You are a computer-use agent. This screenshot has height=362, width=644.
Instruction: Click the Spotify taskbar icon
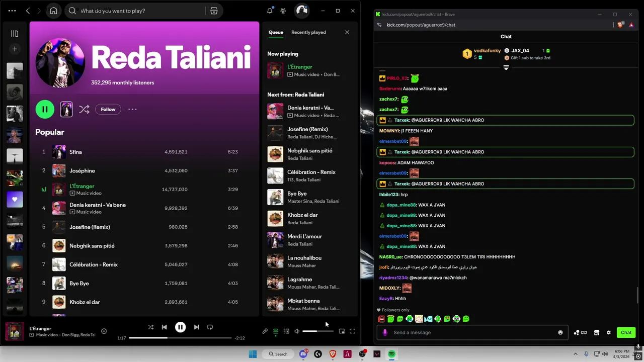coord(391,354)
